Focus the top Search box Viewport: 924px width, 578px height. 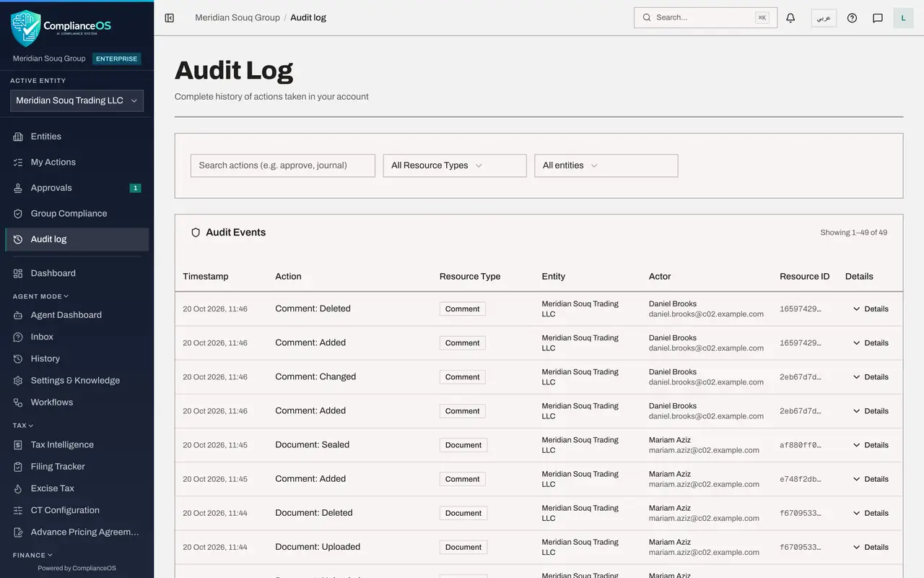[x=705, y=18]
